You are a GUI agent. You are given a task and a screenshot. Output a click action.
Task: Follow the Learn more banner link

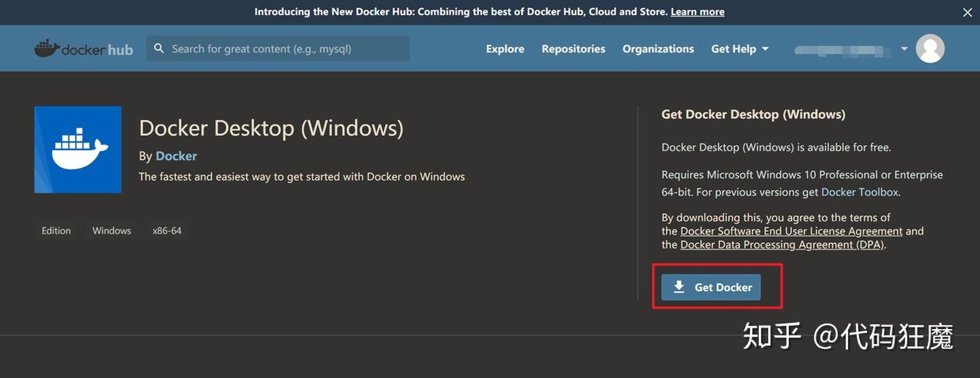tap(697, 12)
